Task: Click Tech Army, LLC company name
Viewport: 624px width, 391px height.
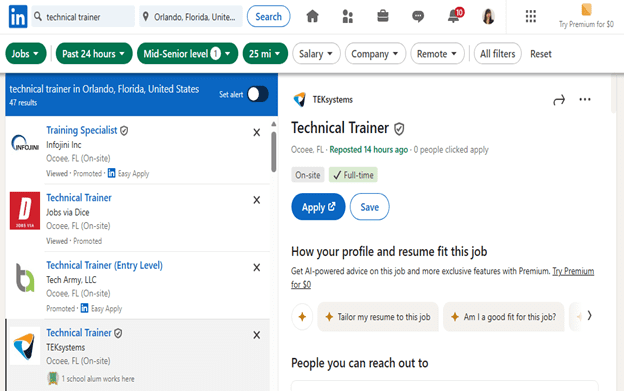Action: (71, 280)
